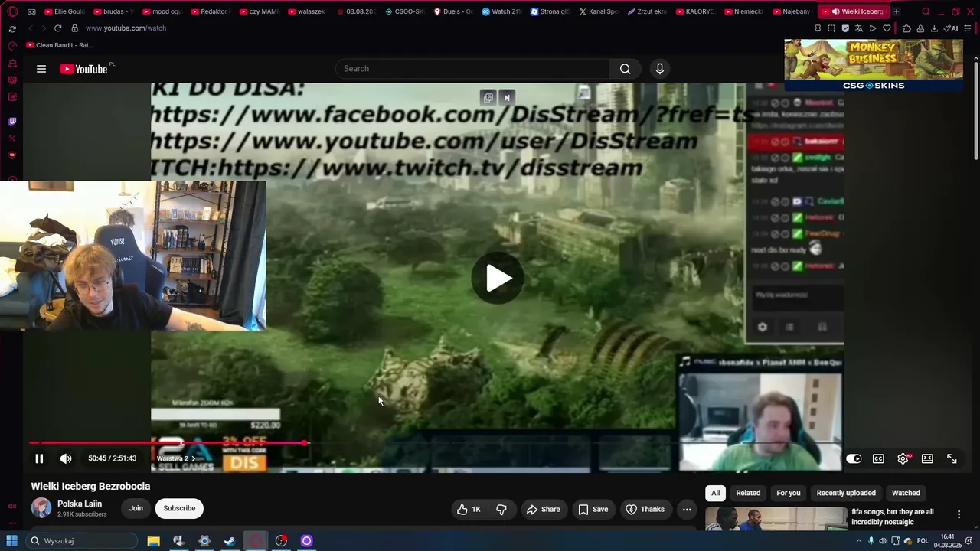Open the pop-out video icon above the player
This screenshot has width=980, height=551.
click(488, 97)
